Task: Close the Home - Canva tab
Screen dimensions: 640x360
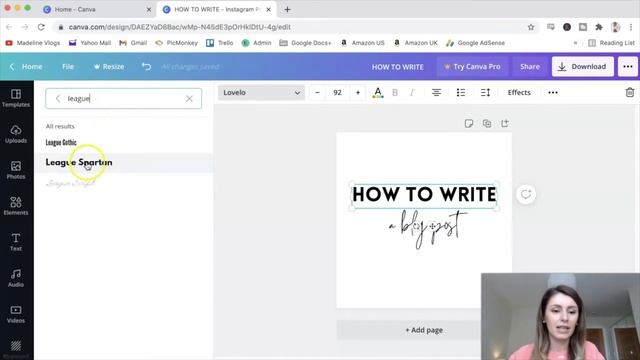Action: click(149, 9)
